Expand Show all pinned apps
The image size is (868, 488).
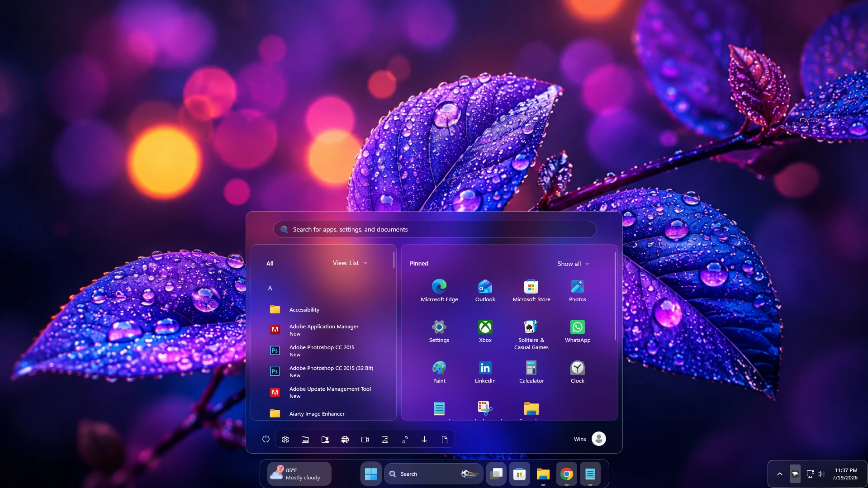[x=573, y=264]
